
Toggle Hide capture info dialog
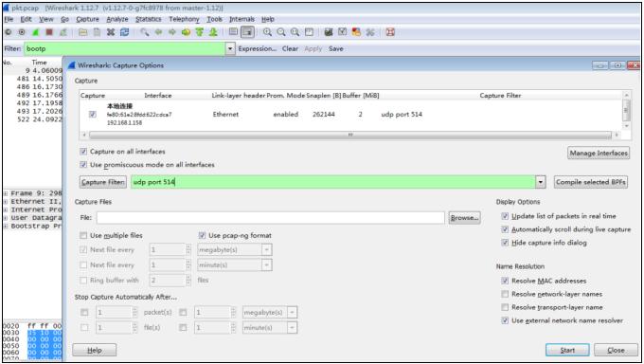pyautogui.click(x=505, y=243)
